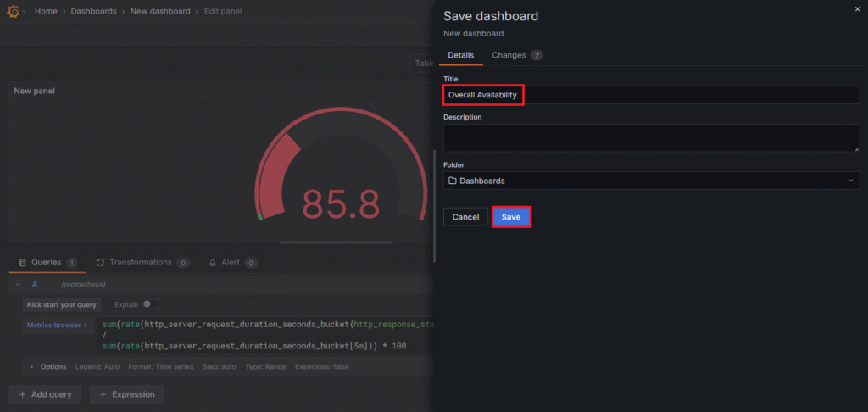Click the blue Save button
The image size is (868, 412).
[x=511, y=217]
